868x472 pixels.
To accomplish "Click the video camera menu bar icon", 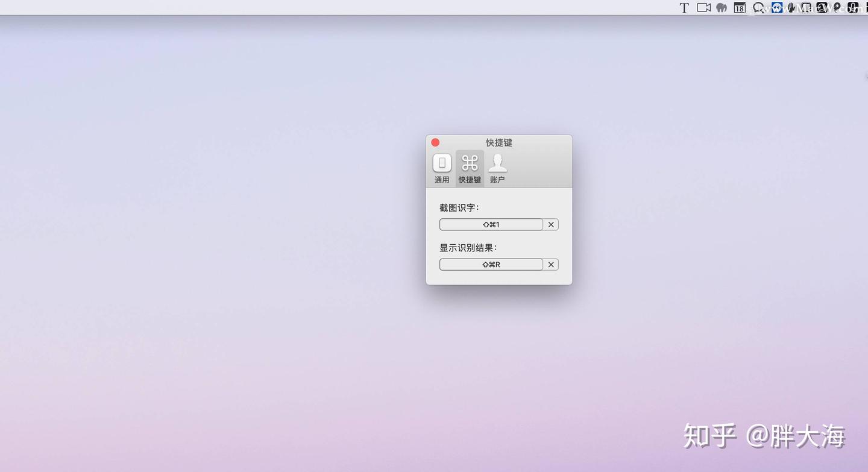I will (x=703, y=8).
